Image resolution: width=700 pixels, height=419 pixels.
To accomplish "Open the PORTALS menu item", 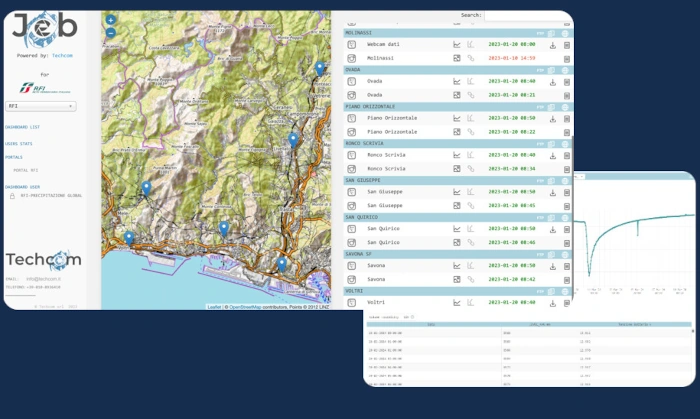I will click(14, 157).
